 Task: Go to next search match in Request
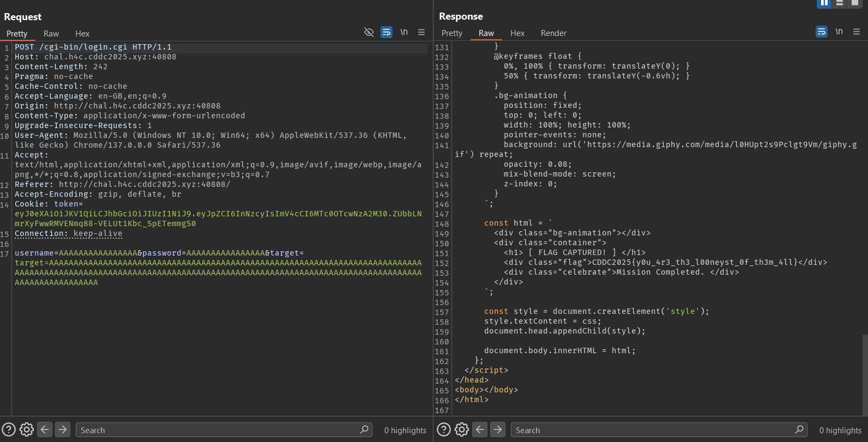pyautogui.click(x=63, y=429)
